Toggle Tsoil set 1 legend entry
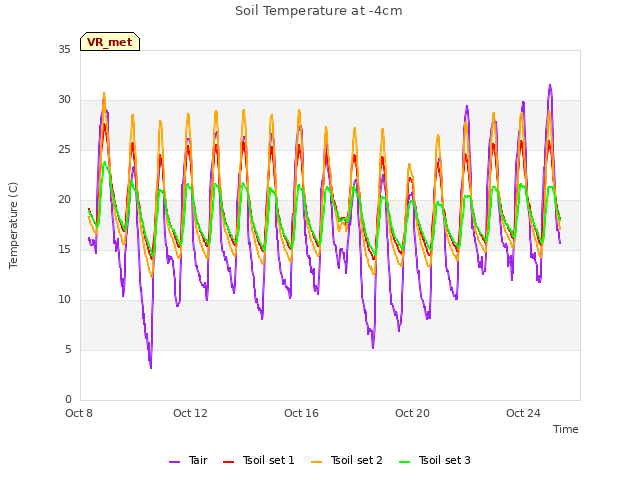The width and height of the screenshot is (640, 480). tap(259, 460)
